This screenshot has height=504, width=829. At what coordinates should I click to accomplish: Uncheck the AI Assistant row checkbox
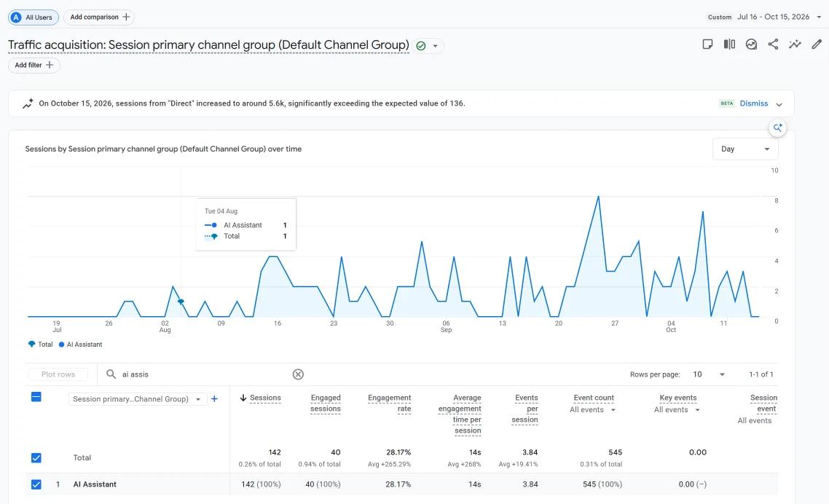pos(36,484)
